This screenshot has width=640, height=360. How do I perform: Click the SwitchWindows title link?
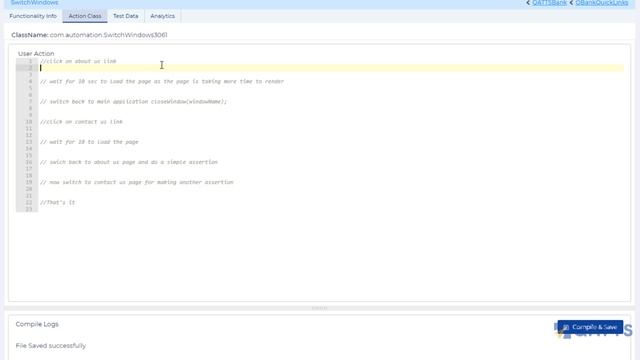[x=34, y=3]
